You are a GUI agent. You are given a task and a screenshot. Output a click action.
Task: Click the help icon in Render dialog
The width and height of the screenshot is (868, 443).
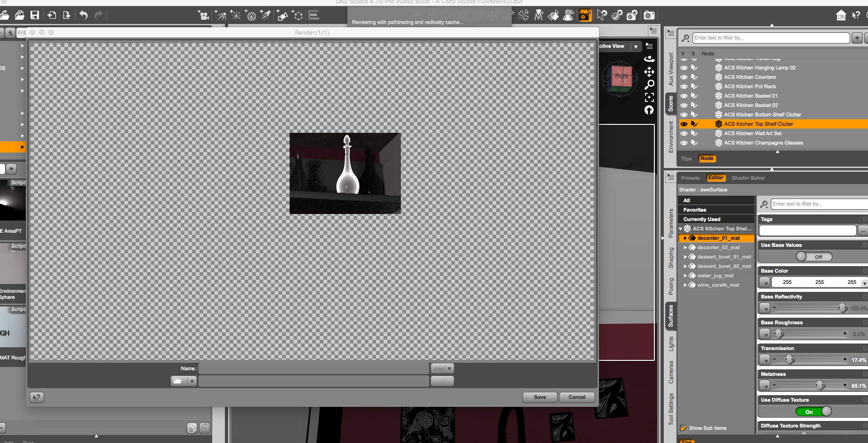[37, 397]
